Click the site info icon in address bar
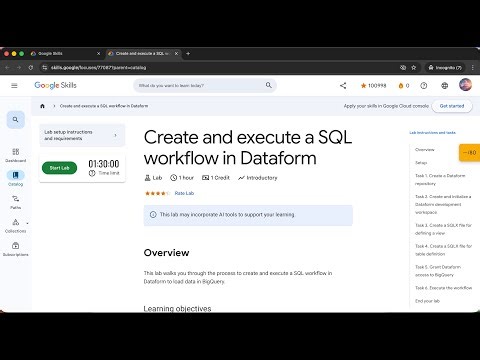 pyautogui.click(x=44, y=67)
